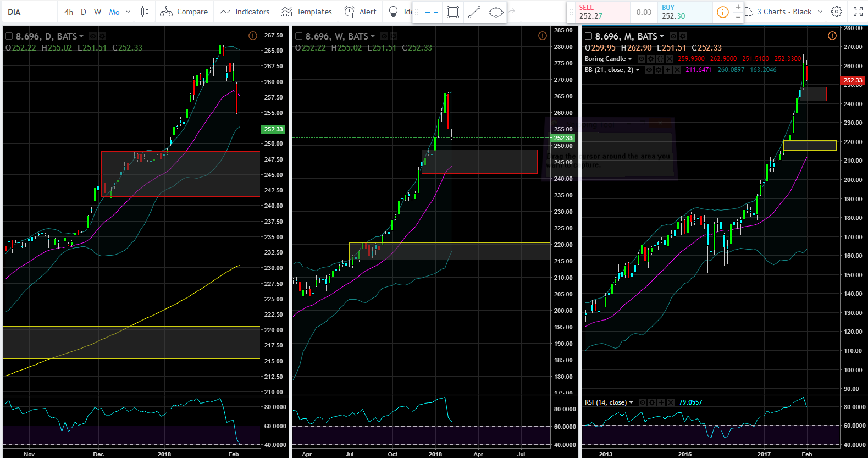
Task: Collapse the daily chart legend
Action: coord(9,36)
